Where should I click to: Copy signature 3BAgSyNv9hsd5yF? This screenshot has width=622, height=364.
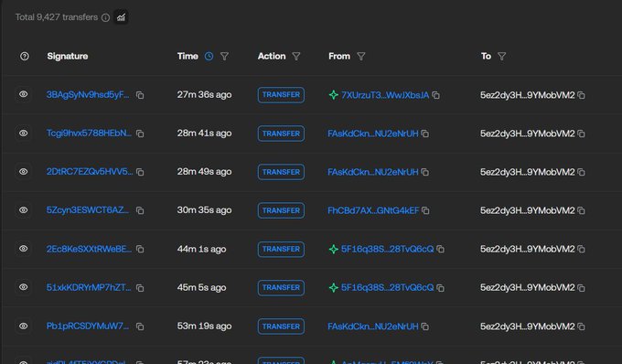[140, 95]
